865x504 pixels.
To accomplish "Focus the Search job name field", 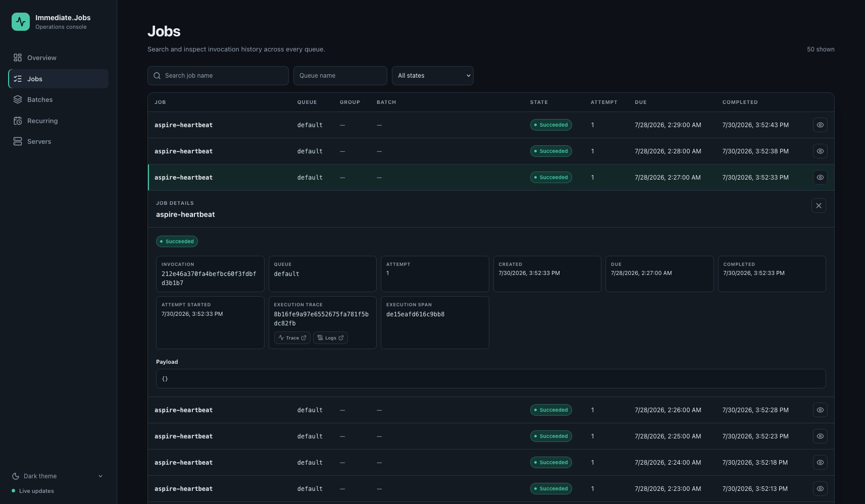I will (x=218, y=76).
